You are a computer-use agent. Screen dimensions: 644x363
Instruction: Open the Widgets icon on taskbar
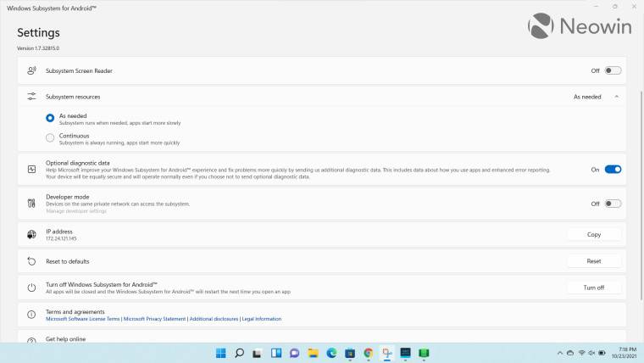[276, 353]
